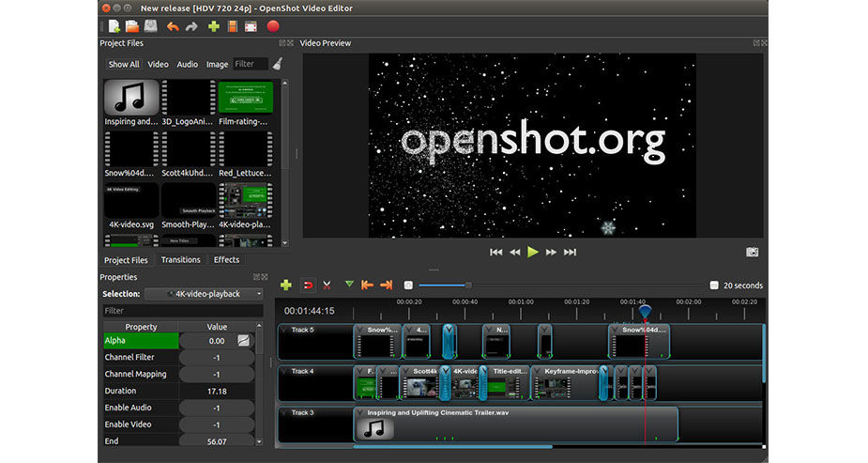Toggle the Show All filter button
The image size is (868, 463).
123,65
